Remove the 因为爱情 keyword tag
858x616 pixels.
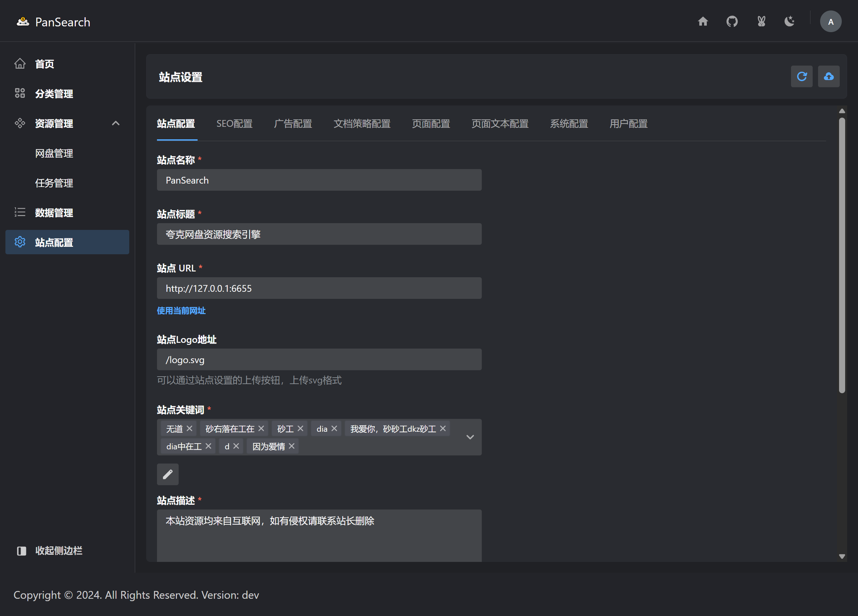coord(292,446)
